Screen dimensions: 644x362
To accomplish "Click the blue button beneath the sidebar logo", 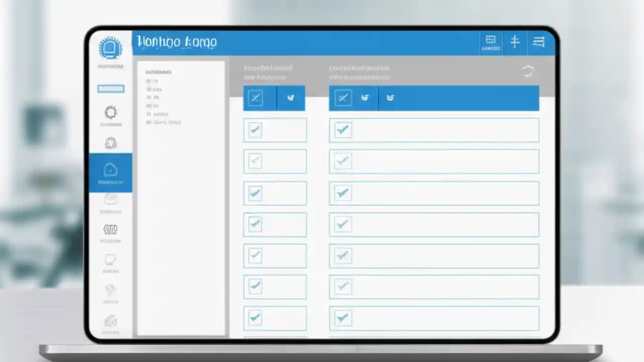I will (111, 88).
